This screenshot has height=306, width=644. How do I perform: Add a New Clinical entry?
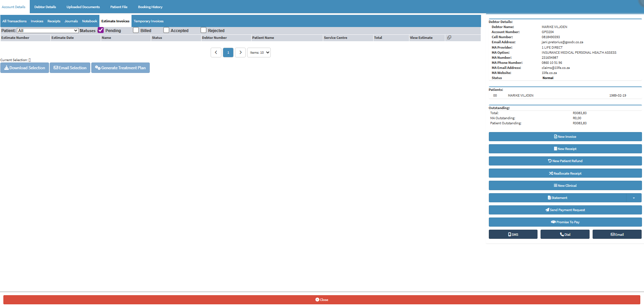(565, 185)
